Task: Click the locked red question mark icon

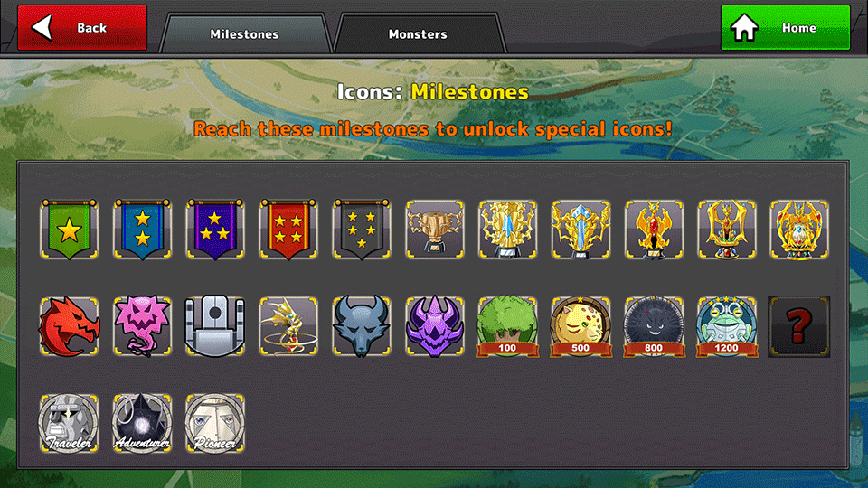Action: [798, 326]
